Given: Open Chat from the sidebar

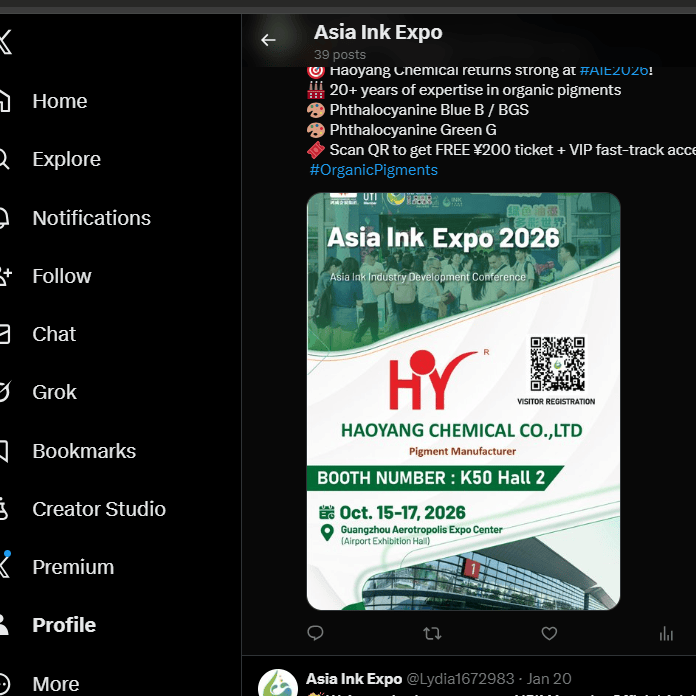Looking at the screenshot, I should (x=54, y=334).
